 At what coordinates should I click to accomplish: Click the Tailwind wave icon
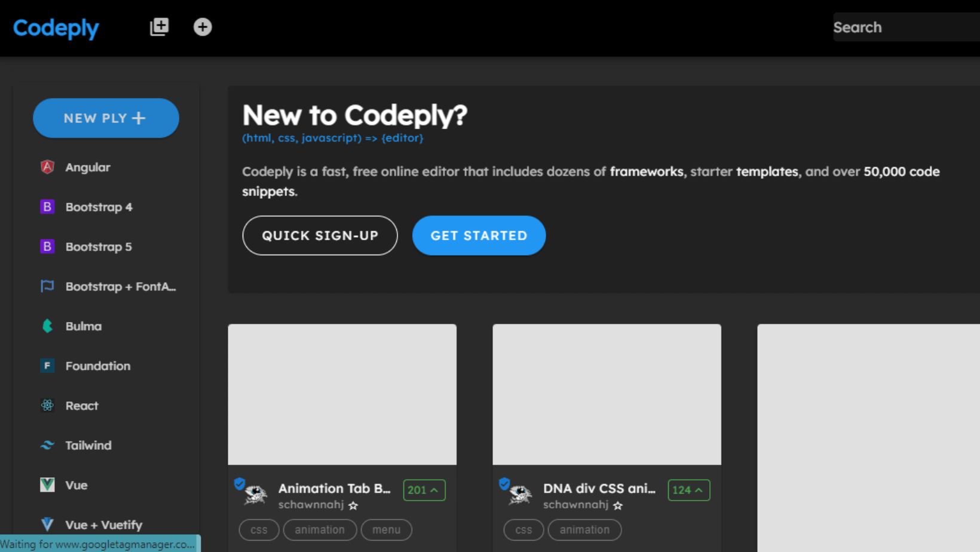click(47, 445)
